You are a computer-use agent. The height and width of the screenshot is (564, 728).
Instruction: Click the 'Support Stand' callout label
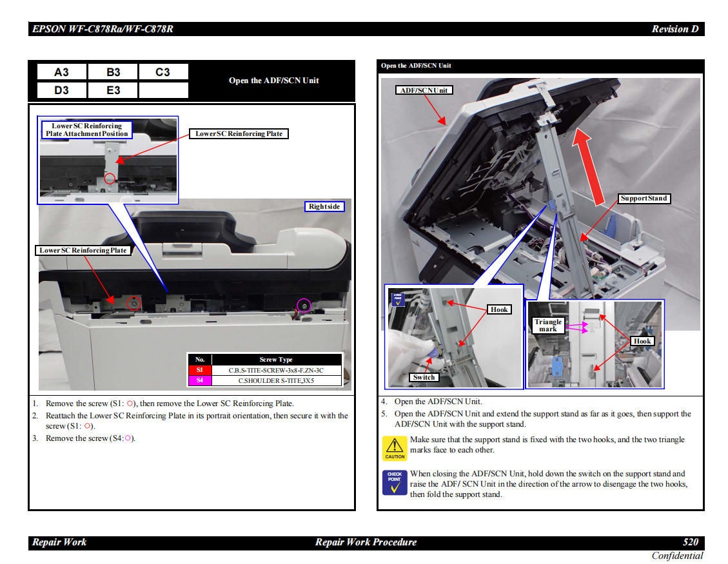tap(643, 199)
